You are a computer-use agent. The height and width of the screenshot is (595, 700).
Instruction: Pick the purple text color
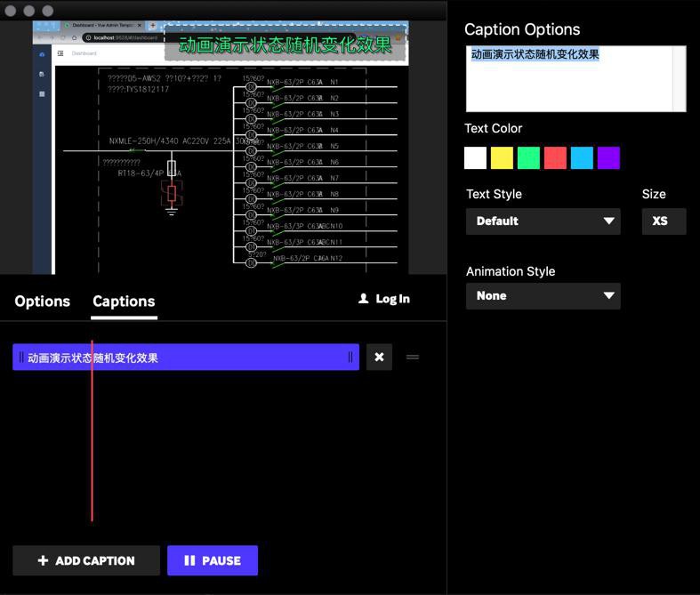pyautogui.click(x=608, y=158)
